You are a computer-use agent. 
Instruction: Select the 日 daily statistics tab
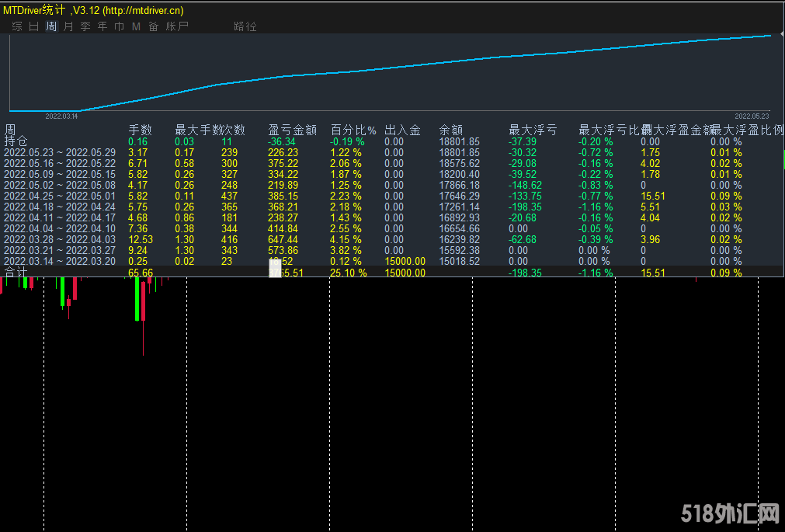point(33,26)
